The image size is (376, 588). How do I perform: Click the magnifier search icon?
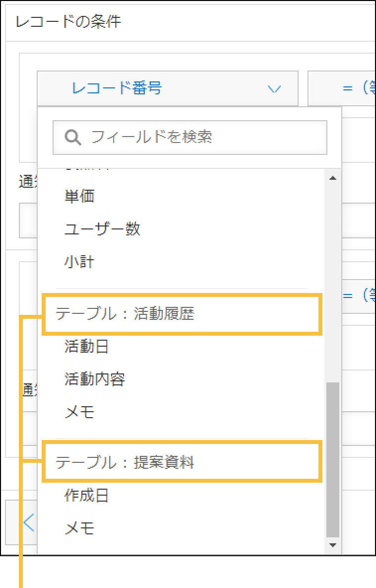(72, 137)
